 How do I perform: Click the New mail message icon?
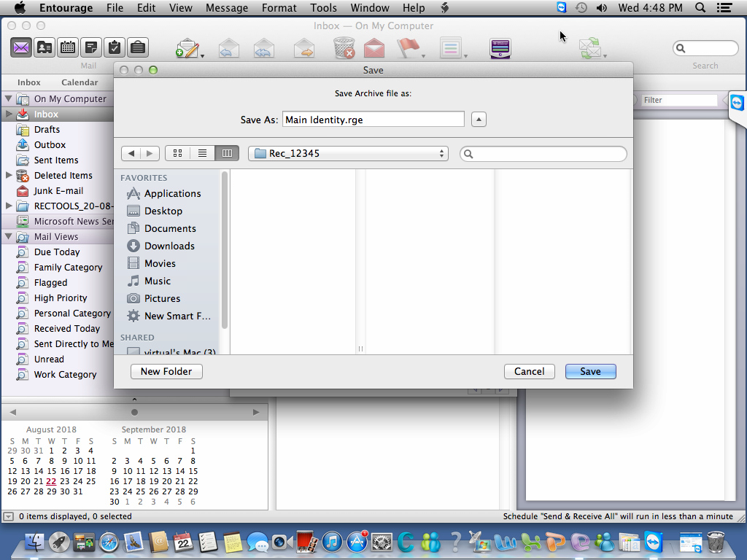[187, 48]
